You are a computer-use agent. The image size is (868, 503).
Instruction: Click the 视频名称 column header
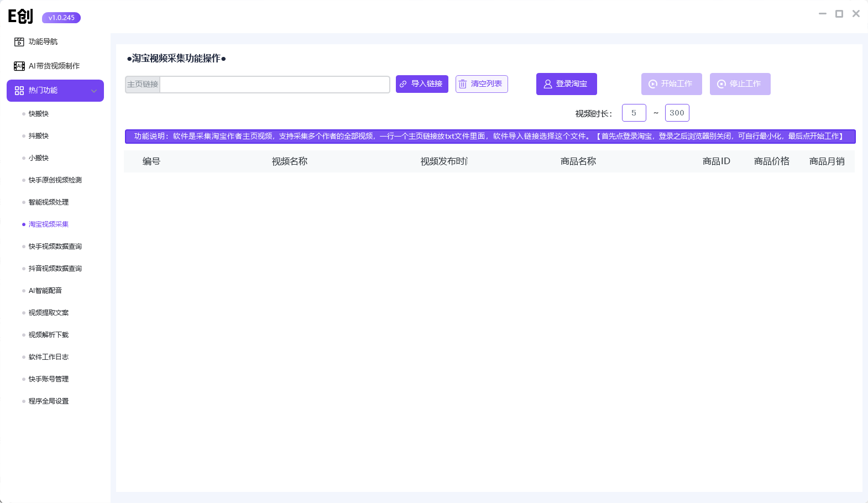pyautogui.click(x=290, y=161)
